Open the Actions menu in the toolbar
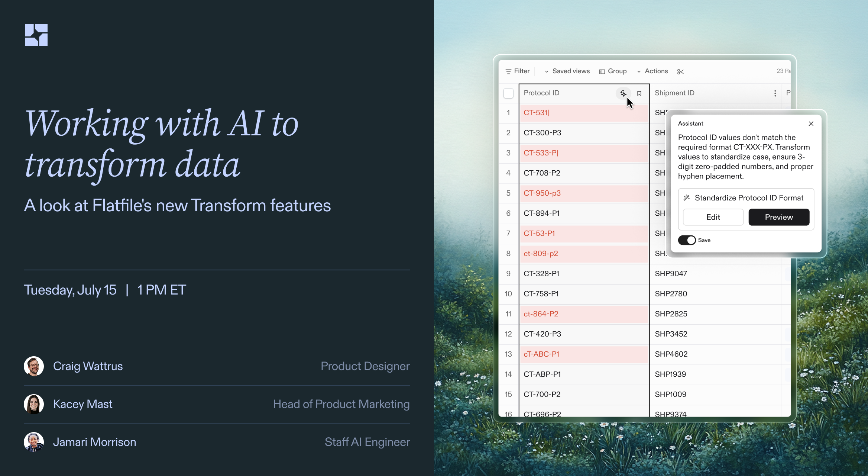The image size is (868, 476). tap(656, 71)
